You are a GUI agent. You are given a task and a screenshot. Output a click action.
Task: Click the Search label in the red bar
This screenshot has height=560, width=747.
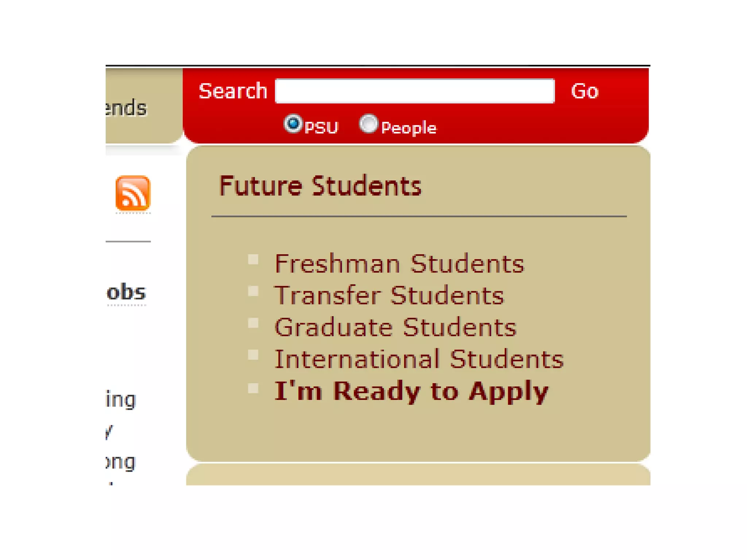pos(233,91)
